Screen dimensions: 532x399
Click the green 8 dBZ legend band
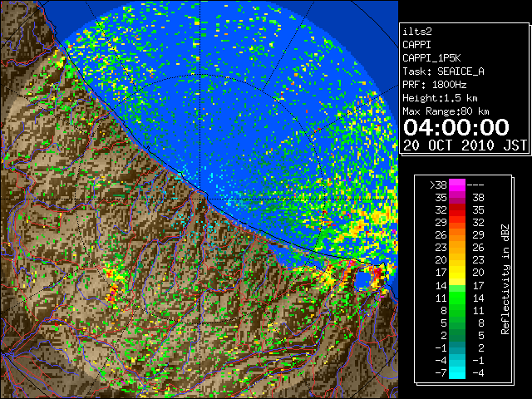457,310
